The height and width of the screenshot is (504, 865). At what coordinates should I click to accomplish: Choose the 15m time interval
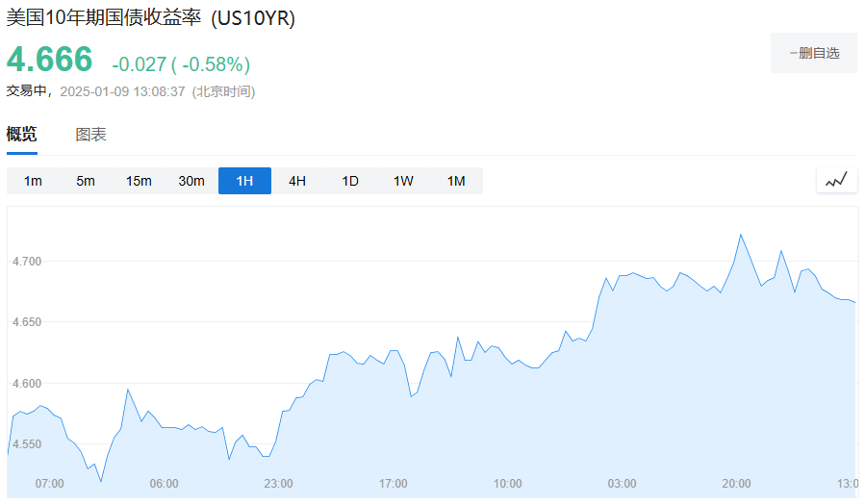coord(139,181)
